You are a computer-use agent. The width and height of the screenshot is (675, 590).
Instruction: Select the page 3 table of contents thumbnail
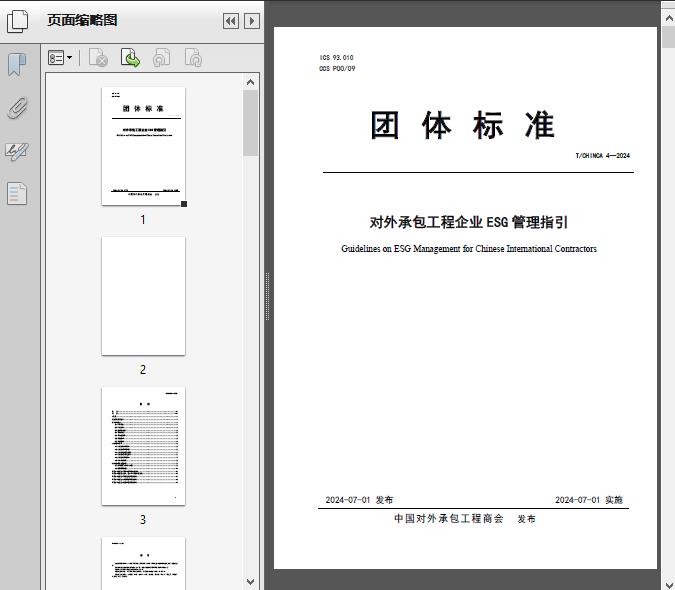[x=143, y=446]
